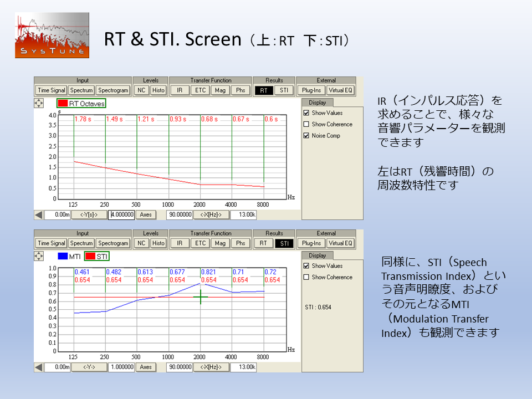Screen dimensions: 532x399
Task: Open Virtual EQ in lower toolbar
Action: pyautogui.click(x=341, y=243)
